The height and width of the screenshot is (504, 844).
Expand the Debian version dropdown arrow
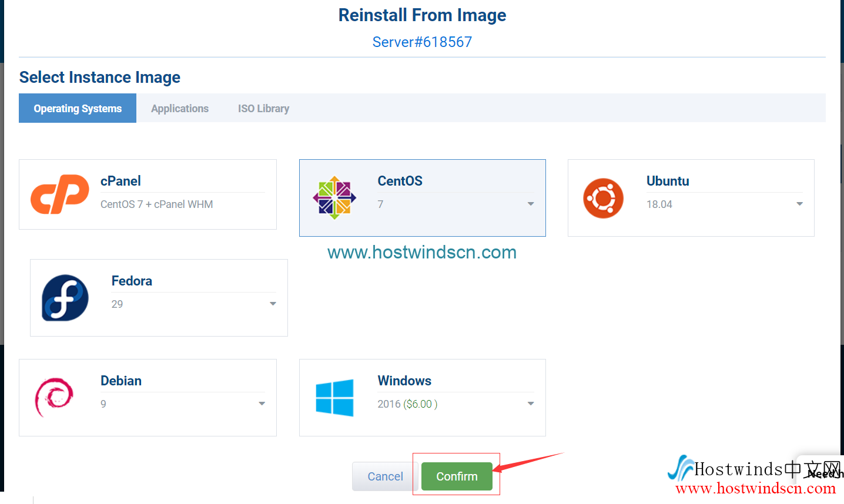point(262,404)
